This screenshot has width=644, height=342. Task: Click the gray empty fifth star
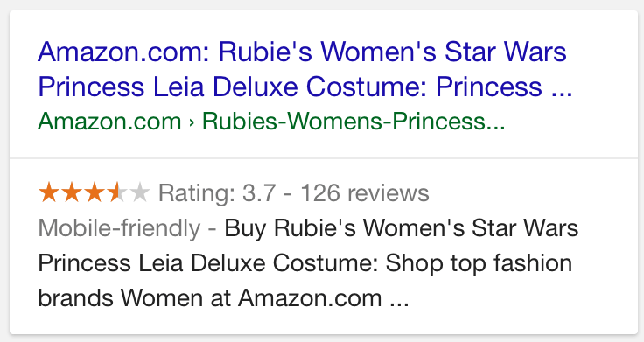[x=140, y=192]
